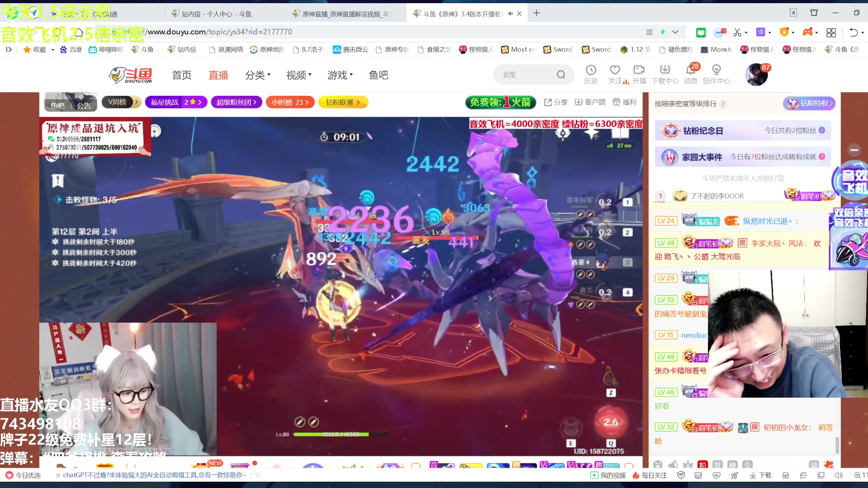Click the rocket accelerator icon in status bar
Screen dimensions: 868x488
735,475
